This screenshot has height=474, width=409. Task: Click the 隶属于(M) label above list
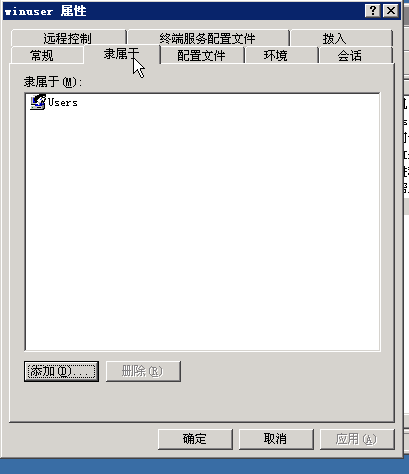pos(53,82)
